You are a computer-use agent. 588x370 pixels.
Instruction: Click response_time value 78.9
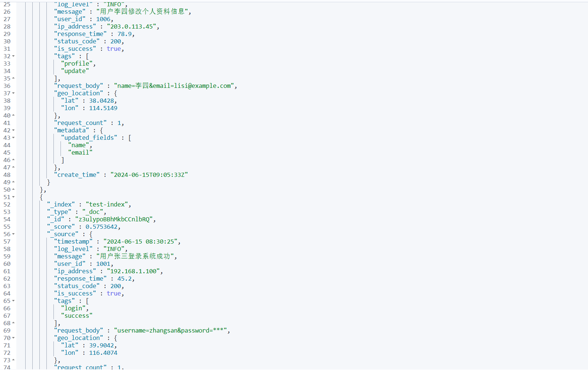124,34
